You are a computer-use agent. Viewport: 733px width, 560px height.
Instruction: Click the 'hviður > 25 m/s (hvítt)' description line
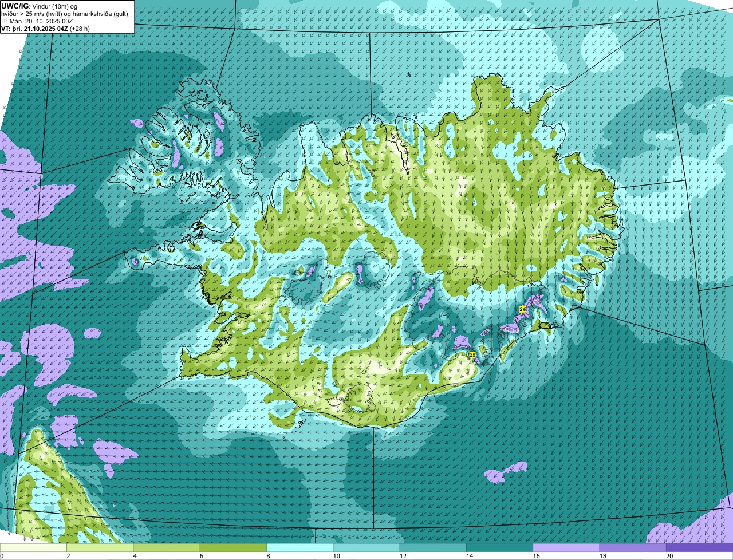pos(33,14)
